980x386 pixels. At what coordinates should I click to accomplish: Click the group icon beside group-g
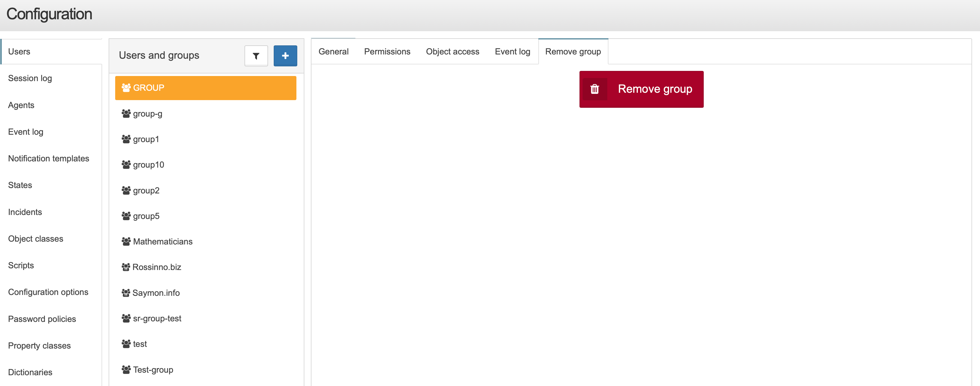point(126,113)
